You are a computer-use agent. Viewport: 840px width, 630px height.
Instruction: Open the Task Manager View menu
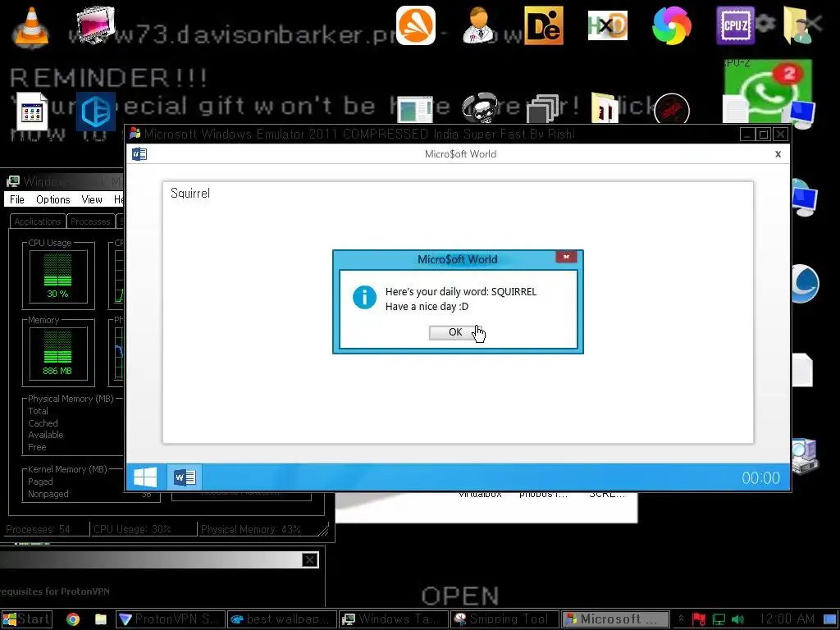pos(92,199)
